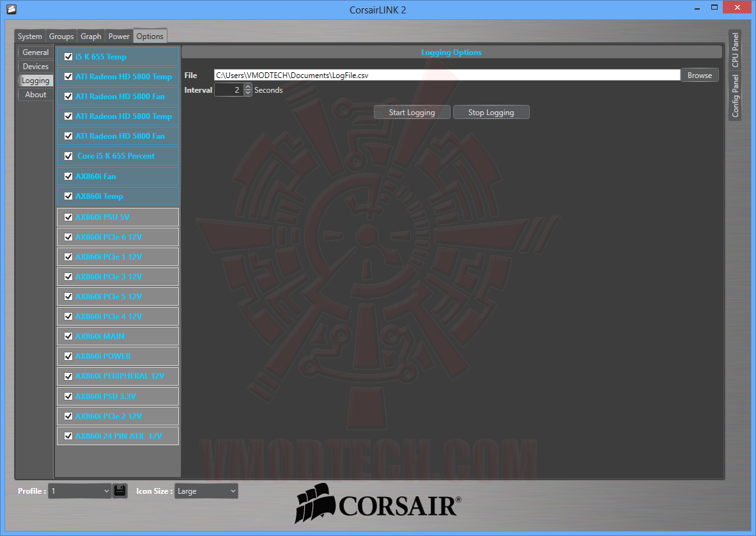Image resolution: width=756 pixels, height=536 pixels.
Task: Select the Power tab
Action: [x=119, y=36]
